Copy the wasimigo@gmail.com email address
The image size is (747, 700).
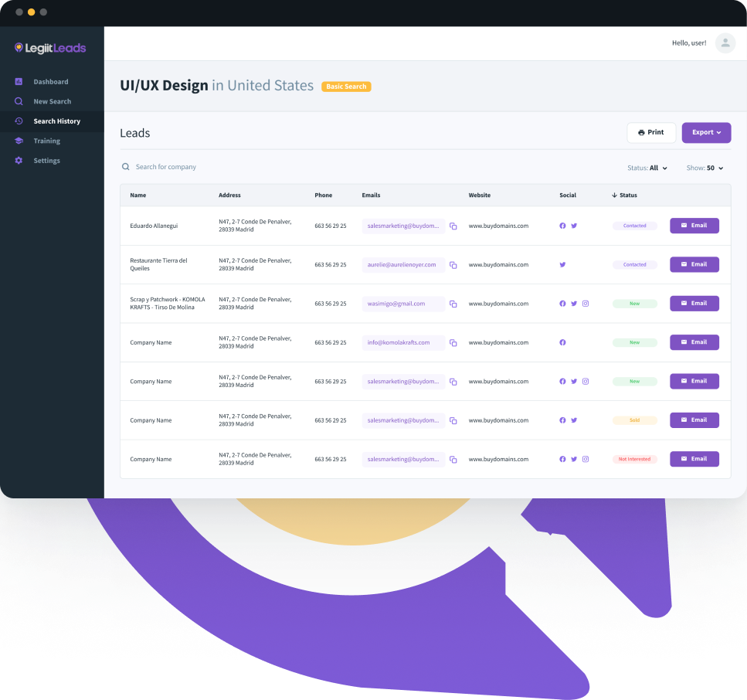tap(453, 304)
